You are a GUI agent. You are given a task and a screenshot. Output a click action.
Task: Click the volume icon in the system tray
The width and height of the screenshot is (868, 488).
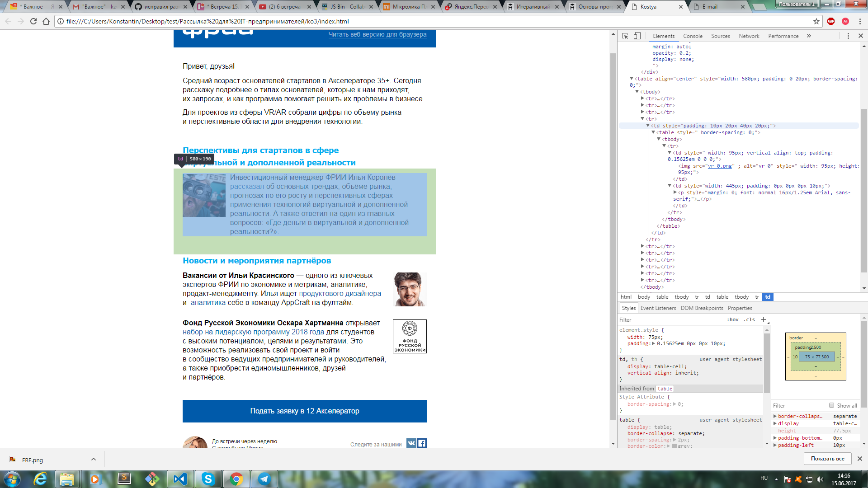point(820,479)
